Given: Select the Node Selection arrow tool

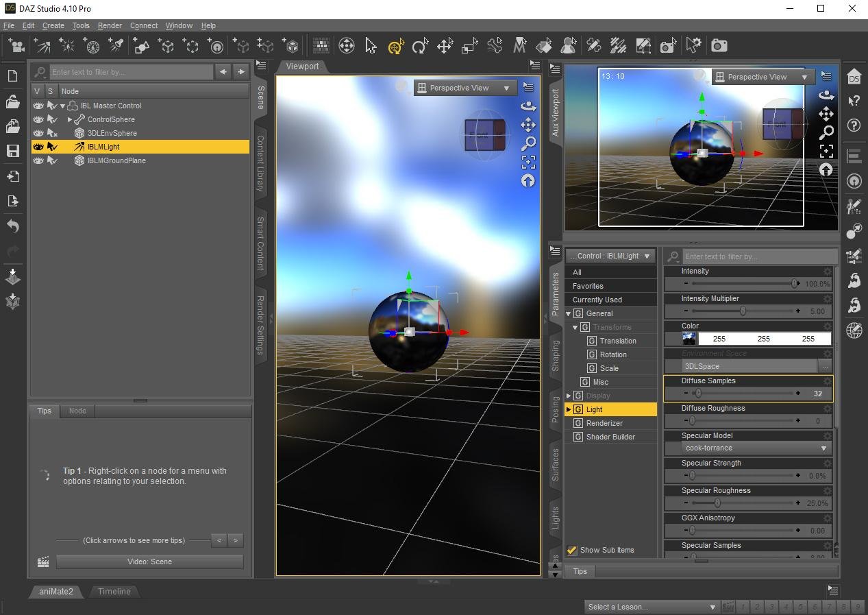Looking at the screenshot, I should (371, 46).
